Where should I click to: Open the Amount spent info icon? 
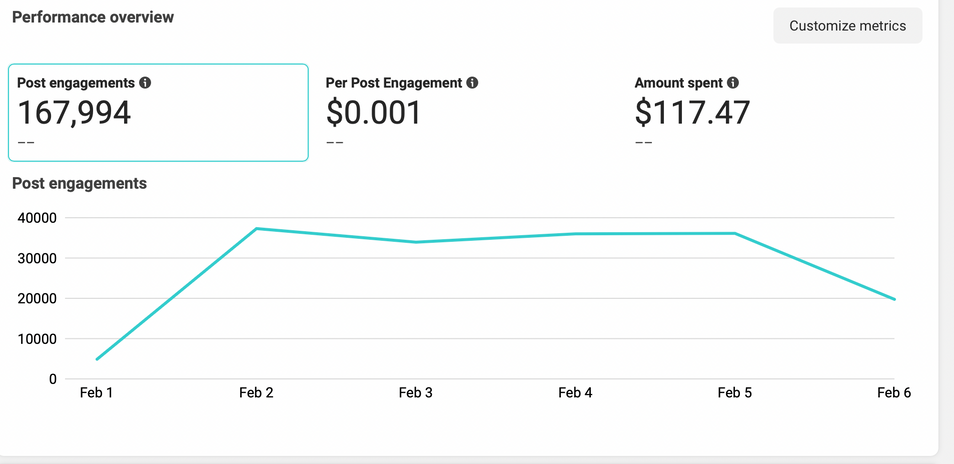tap(733, 83)
